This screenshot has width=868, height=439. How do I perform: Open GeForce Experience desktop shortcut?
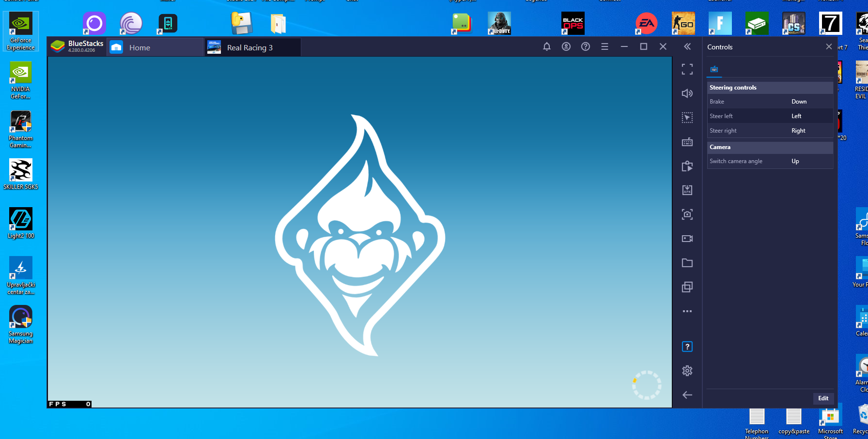[x=20, y=31]
